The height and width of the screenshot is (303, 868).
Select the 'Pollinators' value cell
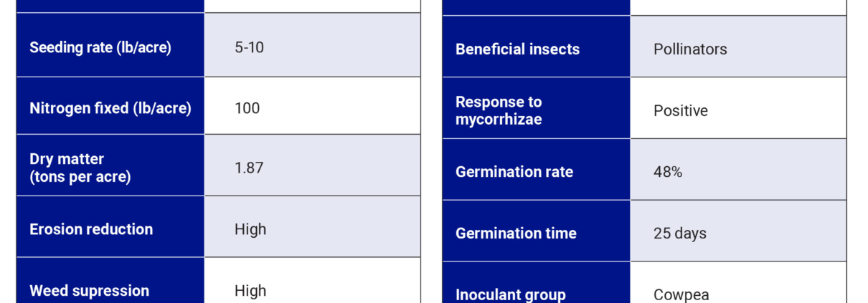690,49
